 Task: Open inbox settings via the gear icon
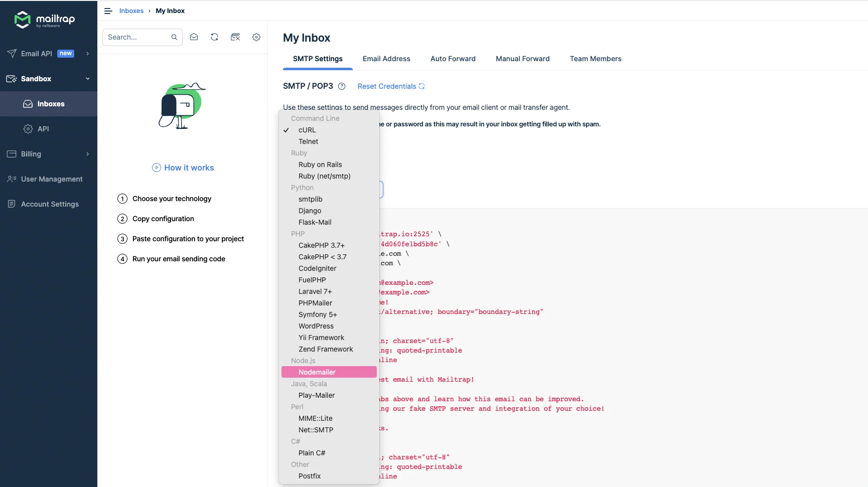256,37
